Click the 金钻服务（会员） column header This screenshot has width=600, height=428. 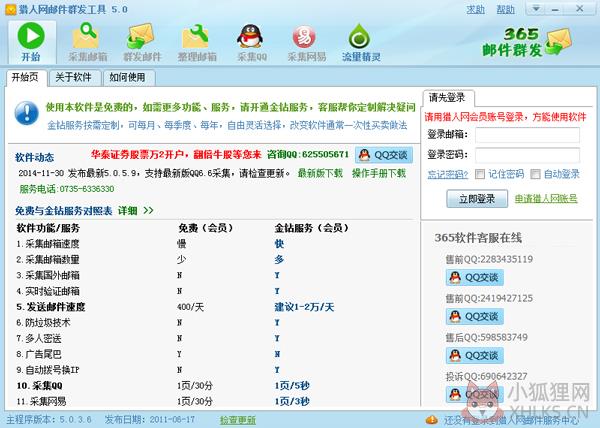(x=312, y=228)
